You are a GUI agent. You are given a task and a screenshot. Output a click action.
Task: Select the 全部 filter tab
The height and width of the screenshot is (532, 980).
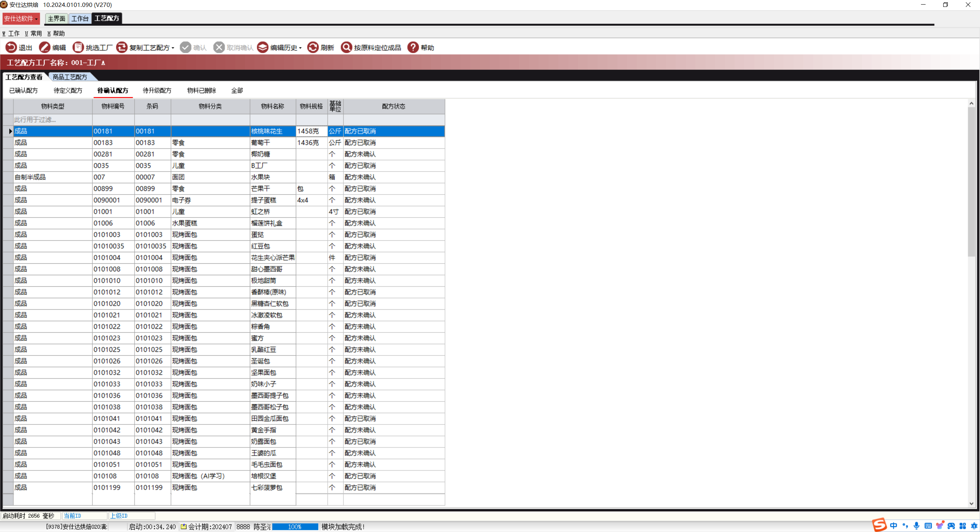pyautogui.click(x=237, y=90)
